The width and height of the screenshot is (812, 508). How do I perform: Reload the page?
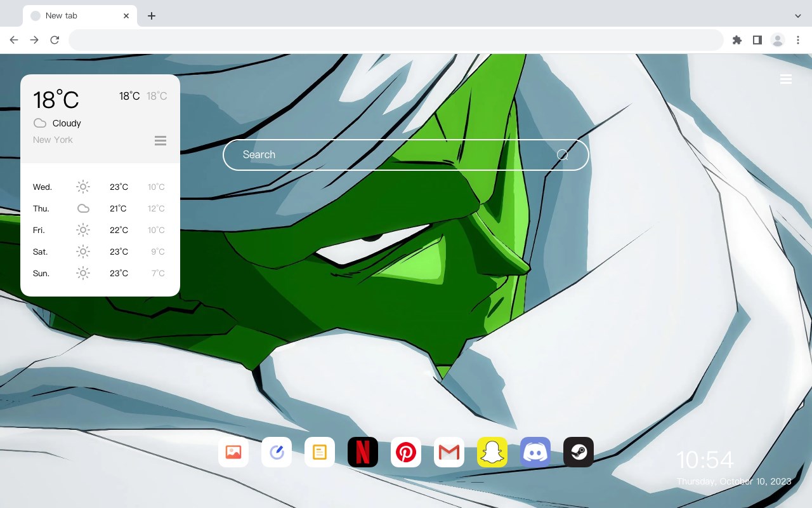55,40
